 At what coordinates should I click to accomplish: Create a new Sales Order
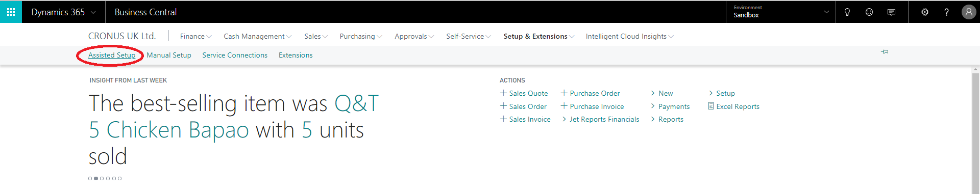pos(523,106)
